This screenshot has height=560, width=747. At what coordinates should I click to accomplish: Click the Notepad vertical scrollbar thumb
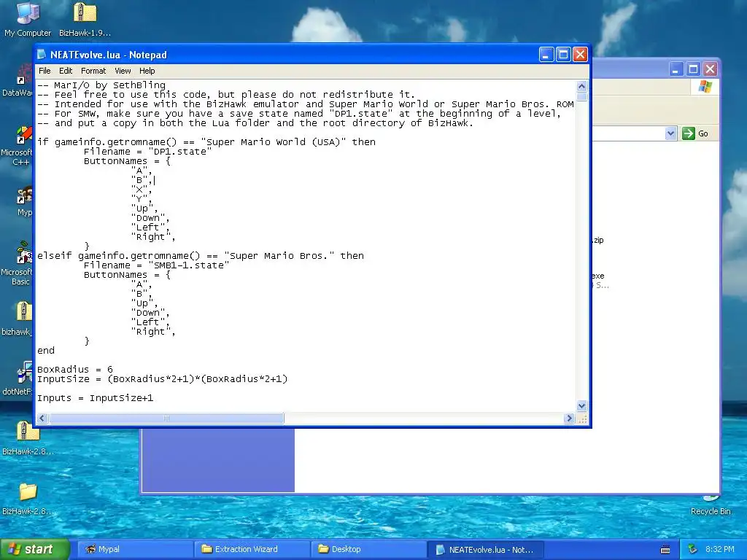[x=581, y=97]
